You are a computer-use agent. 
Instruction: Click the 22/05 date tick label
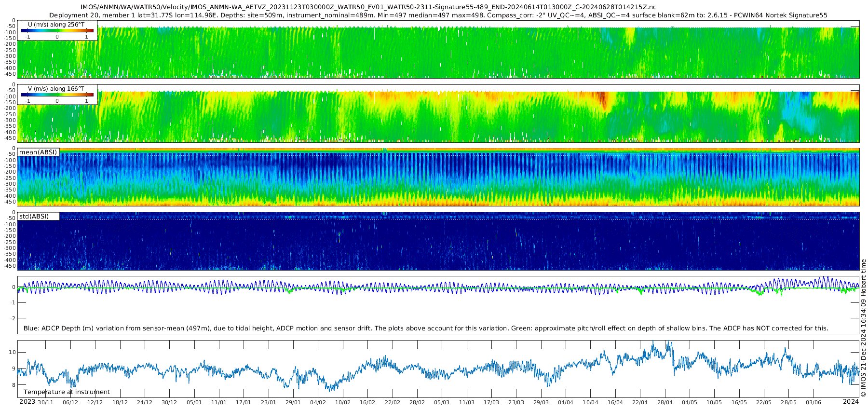[x=764, y=403]
